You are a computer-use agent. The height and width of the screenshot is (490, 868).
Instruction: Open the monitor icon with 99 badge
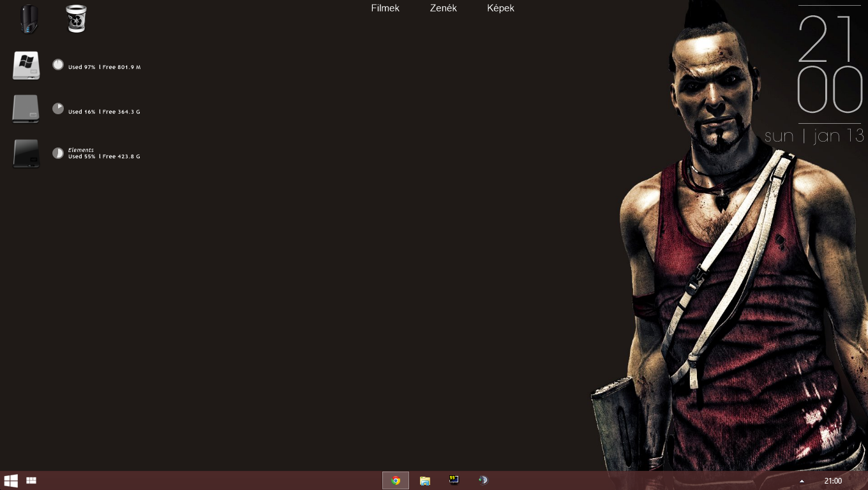[454, 480]
